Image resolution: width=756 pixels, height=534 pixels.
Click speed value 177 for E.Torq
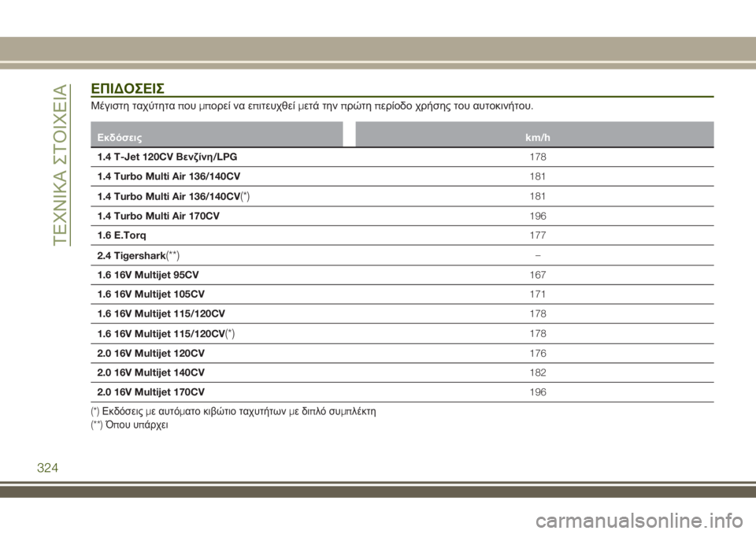pos(538,235)
